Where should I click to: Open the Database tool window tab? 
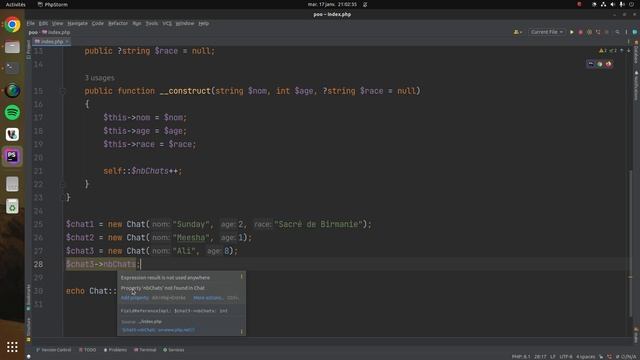click(x=636, y=52)
